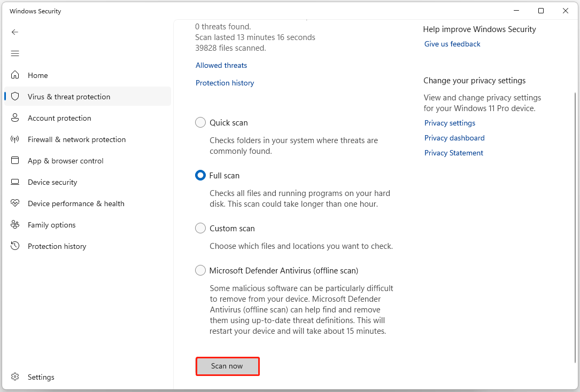Screen dimensions: 580x392
Task: Open Device performance & health
Action: pyautogui.click(x=88, y=203)
